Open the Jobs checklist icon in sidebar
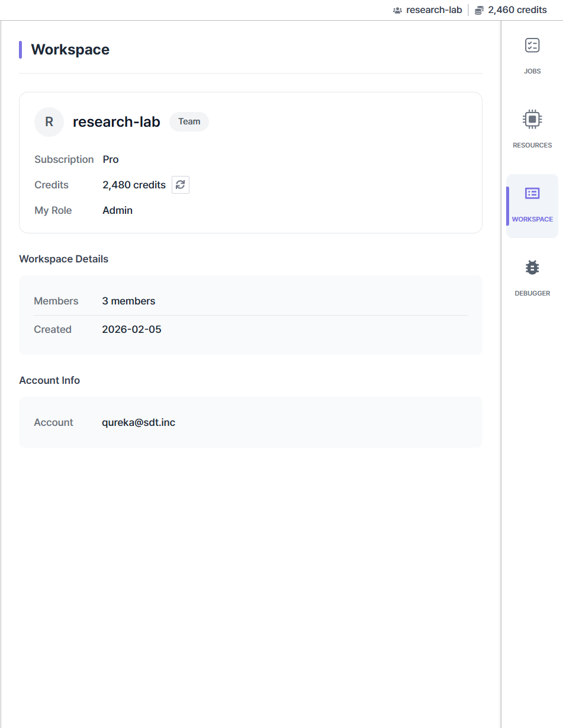563x728 pixels. [x=532, y=46]
